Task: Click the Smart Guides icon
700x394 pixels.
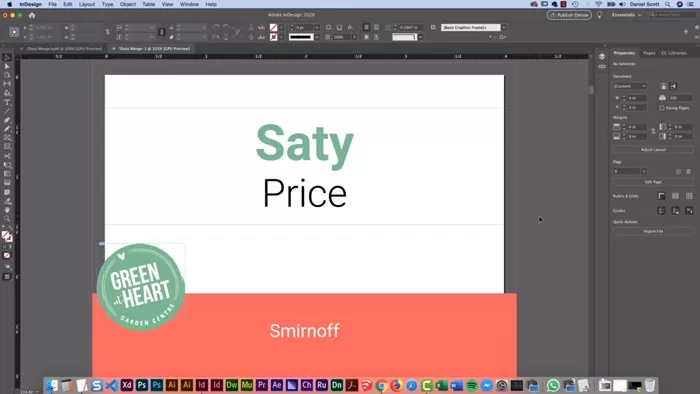Action: [689, 211]
